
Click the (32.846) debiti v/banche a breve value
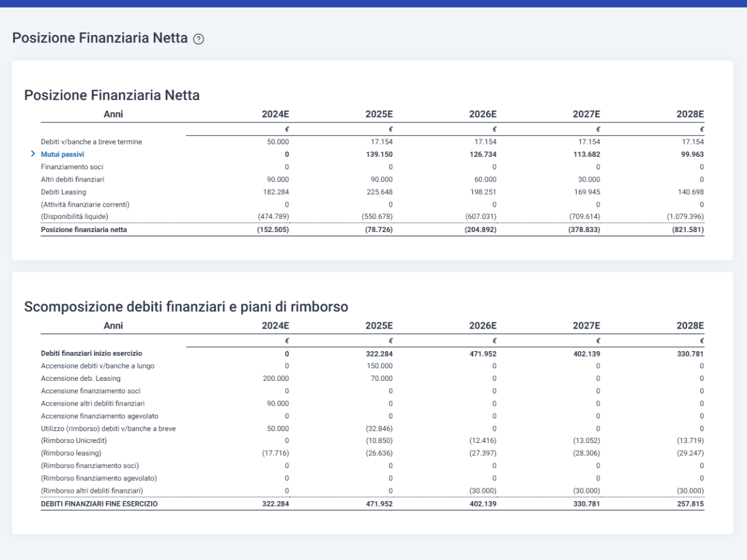pyautogui.click(x=379, y=428)
